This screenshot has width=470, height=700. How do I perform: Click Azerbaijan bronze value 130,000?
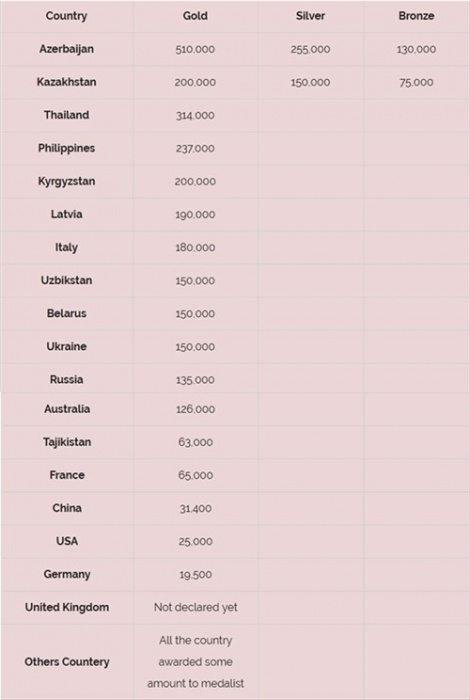point(416,50)
